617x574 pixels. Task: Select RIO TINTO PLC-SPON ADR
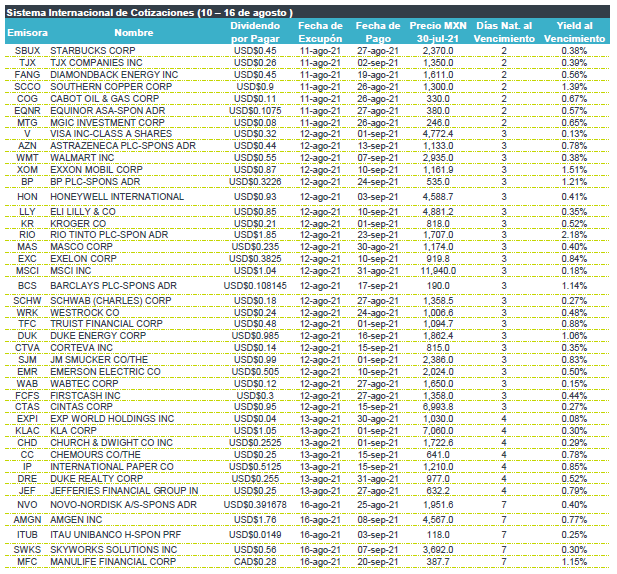point(109,235)
